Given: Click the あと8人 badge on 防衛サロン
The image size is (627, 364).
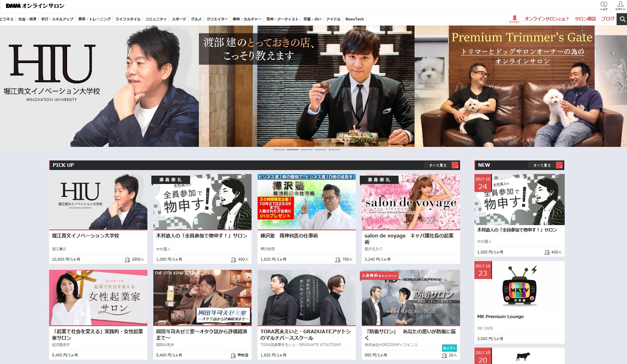Looking at the screenshot, I should pyautogui.click(x=449, y=348).
